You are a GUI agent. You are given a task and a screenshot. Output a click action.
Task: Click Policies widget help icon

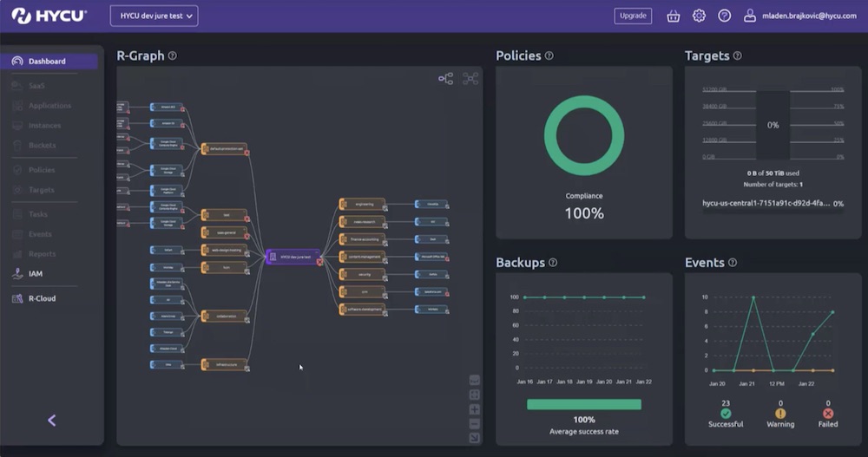[x=549, y=55]
